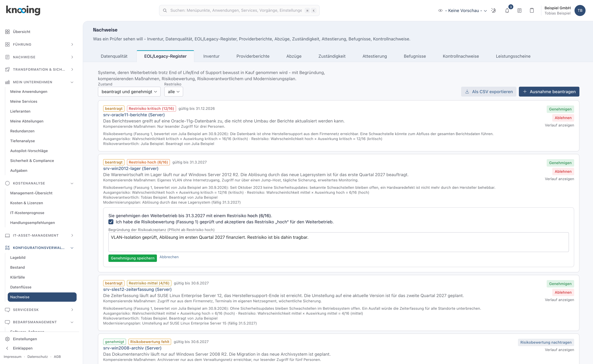Screen dimensions: 593x364
Task: Open the clipboard icon in header
Action: coord(532,11)
